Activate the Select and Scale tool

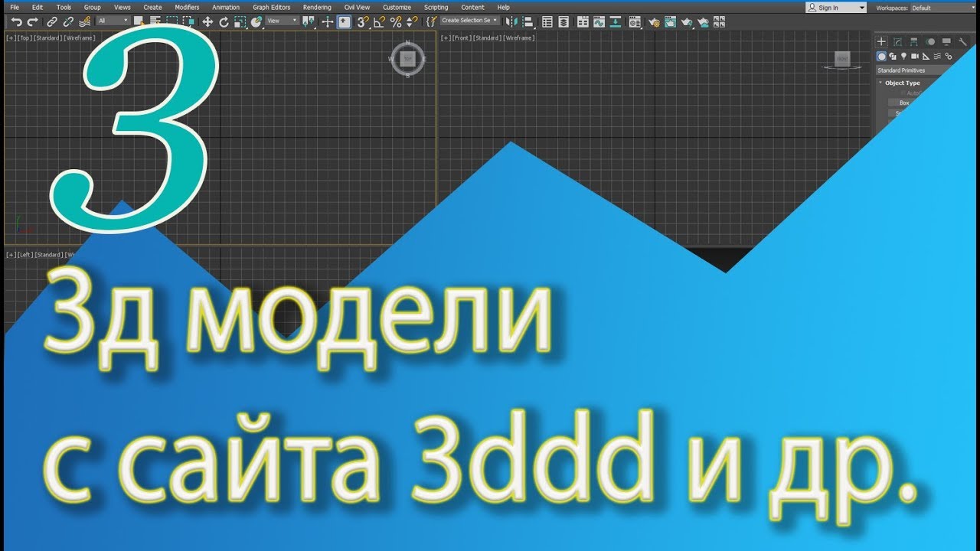240,21
